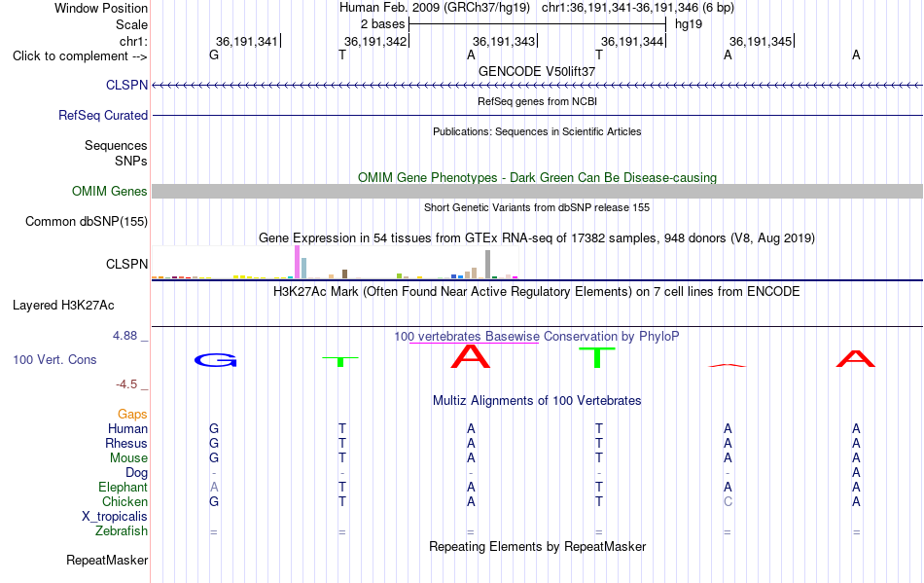The image size is (924, 583).
Task: Click the CLSPN gene arrow line
Action: point(537,86)
